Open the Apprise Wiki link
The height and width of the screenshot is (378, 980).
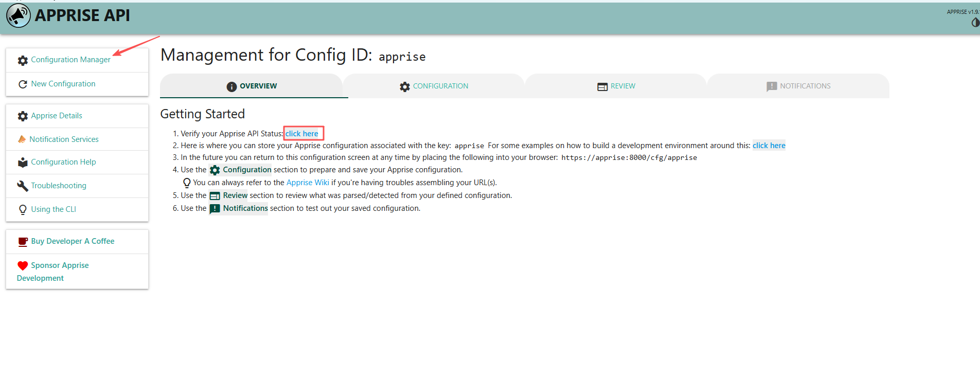coord(308,183)
